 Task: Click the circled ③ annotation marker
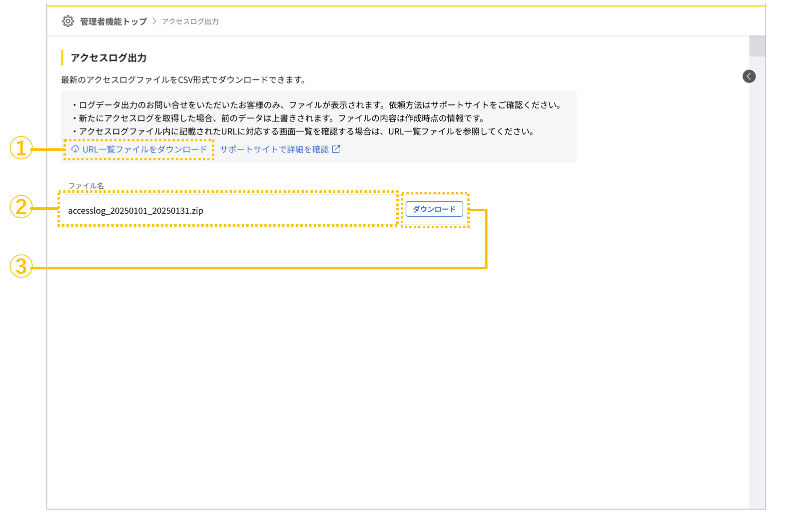[21, 267]
